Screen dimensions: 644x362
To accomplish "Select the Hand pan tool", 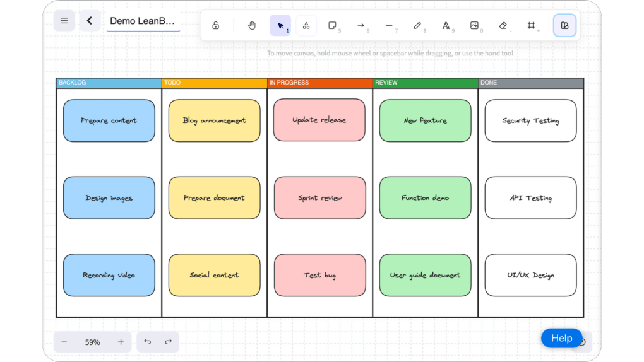I will click(252, 26).
